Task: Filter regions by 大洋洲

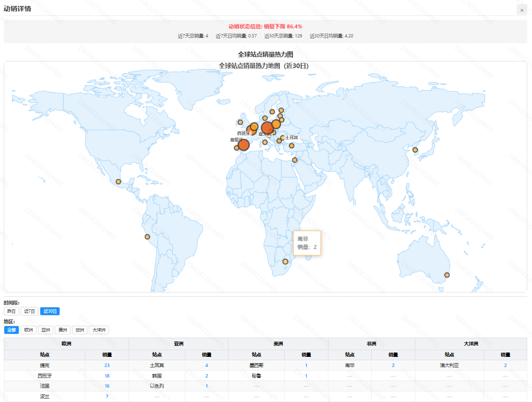Action: 98,330
